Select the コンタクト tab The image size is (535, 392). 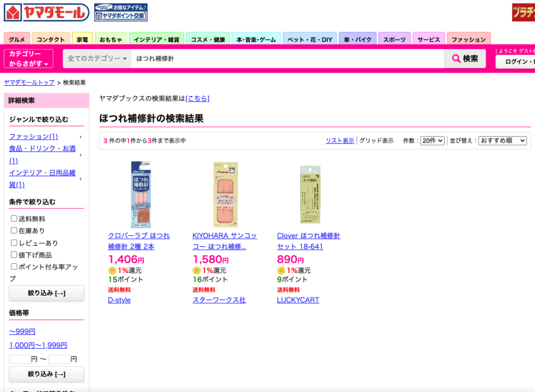[x=51, y=39]
